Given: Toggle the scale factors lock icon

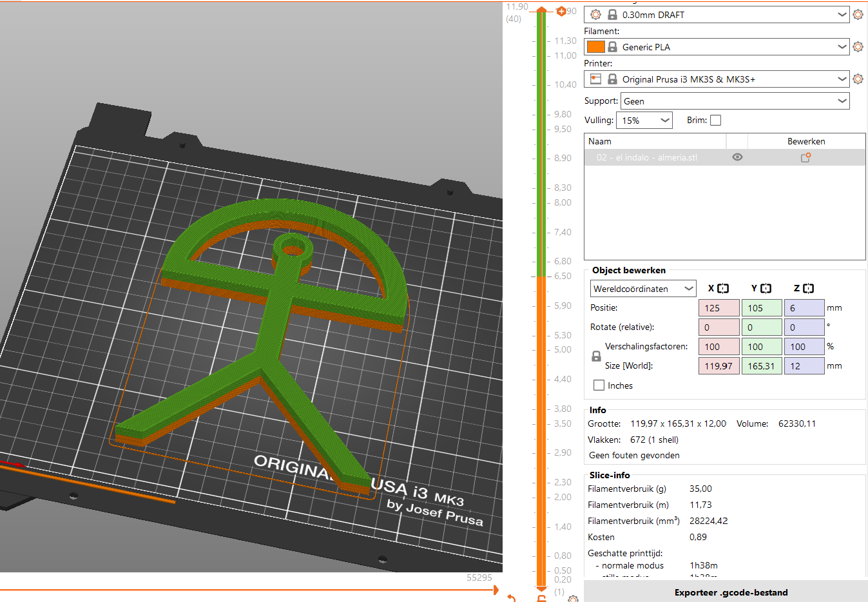Looking at the screenshot, I should point(596,356).
